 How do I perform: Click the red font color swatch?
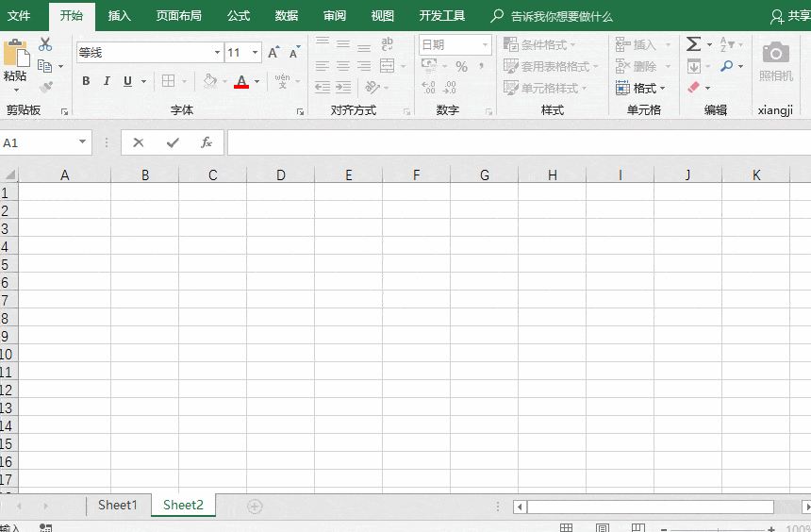tap(241, 82)
